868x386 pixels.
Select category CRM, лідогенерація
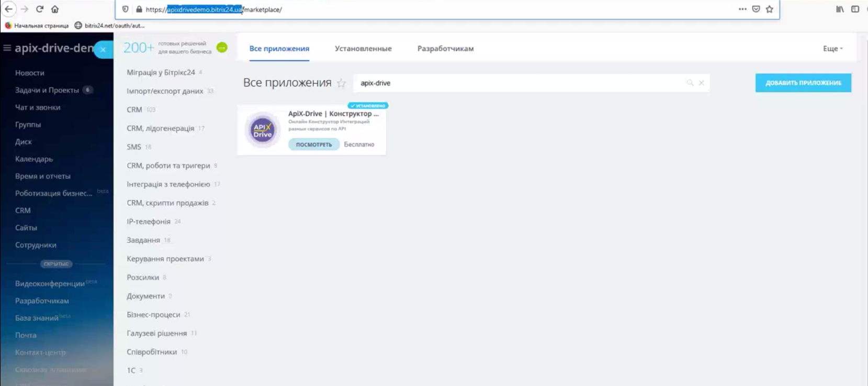(160, 128)
